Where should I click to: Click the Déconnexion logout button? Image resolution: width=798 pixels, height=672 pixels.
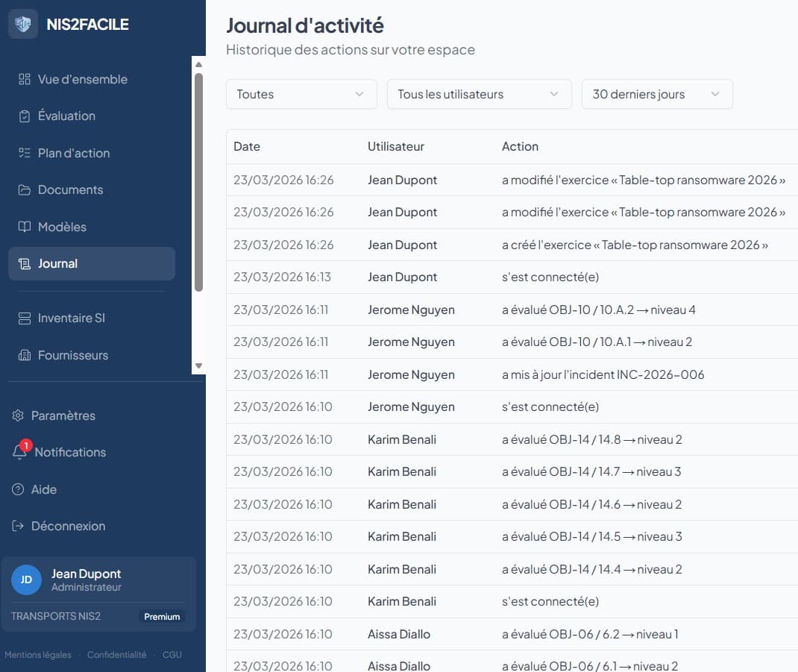(x=68, y=526)
